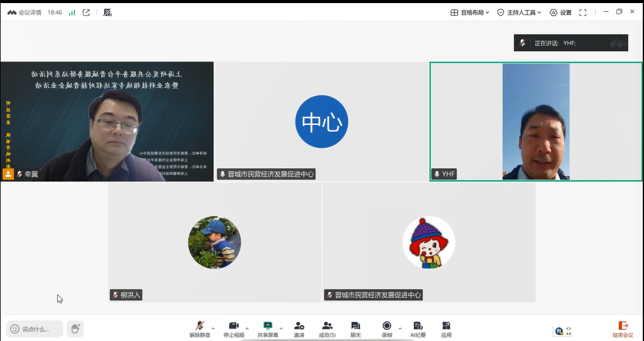The image size is (644, 341).
Task: Click the share meeting link icon
Action: pyautogui.click(x=86, y=13)
